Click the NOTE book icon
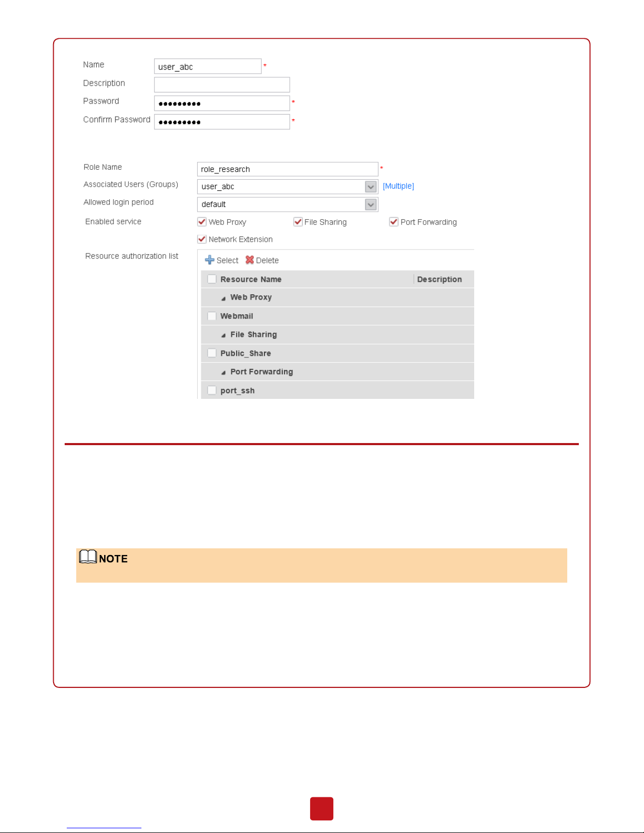This screenshot has height=833, width=644. point(88,557)
